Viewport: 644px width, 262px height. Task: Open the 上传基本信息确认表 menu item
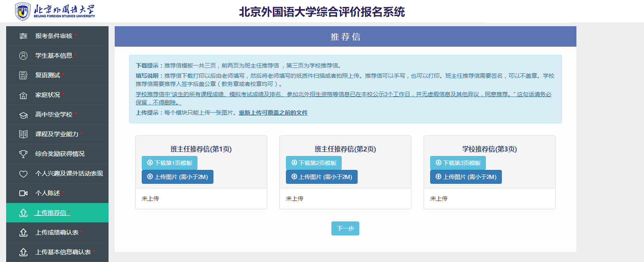coord(57,252)
